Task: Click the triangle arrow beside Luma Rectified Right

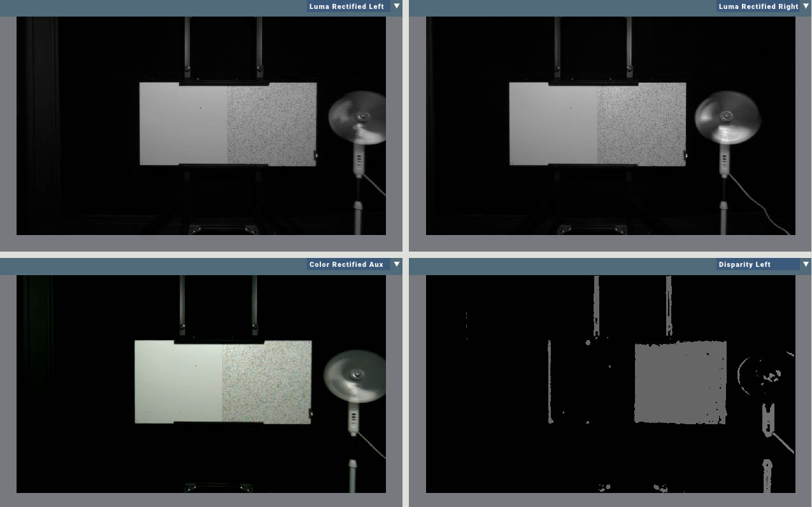Action: pyautogui.click(x=806, y=6)
